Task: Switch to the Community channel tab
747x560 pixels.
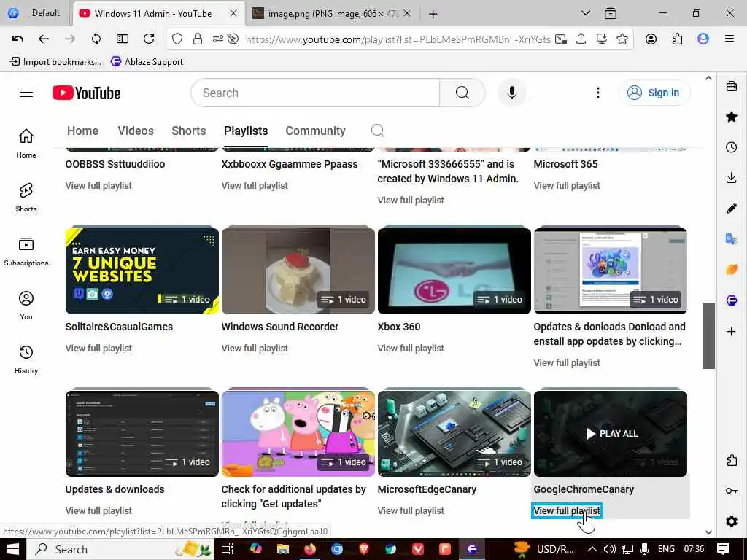Action: point(315,131)
